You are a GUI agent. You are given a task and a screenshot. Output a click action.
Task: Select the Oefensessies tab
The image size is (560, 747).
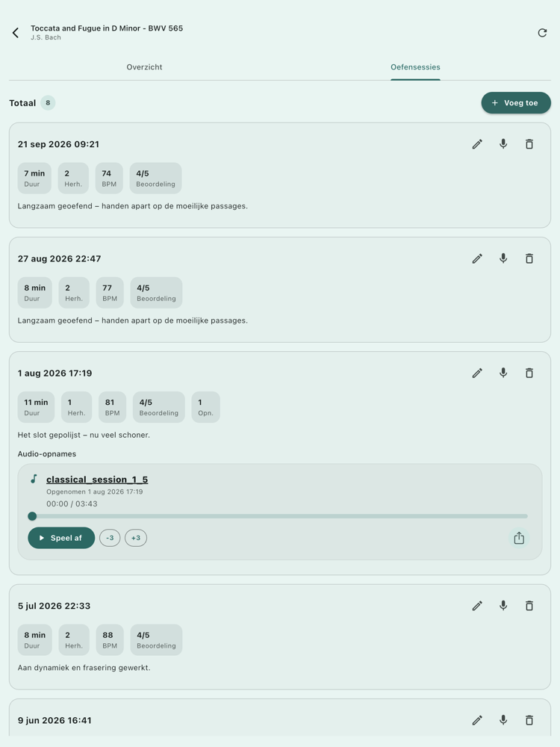point(415,67)
